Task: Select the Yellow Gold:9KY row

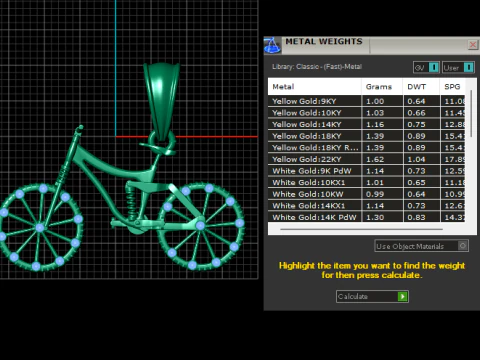Action: tap(366, 101)
